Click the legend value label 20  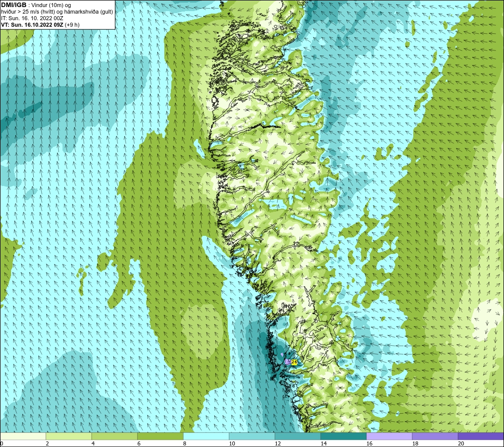point(461,444)
